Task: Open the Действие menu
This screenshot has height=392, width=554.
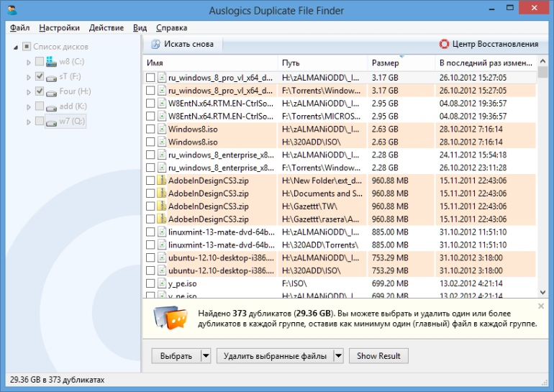Action: click(106, 27)
